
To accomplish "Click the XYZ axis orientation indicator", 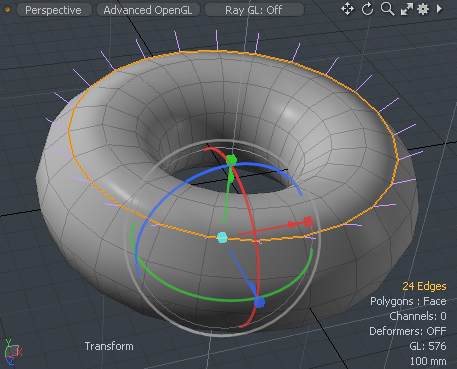I will 13,351.
